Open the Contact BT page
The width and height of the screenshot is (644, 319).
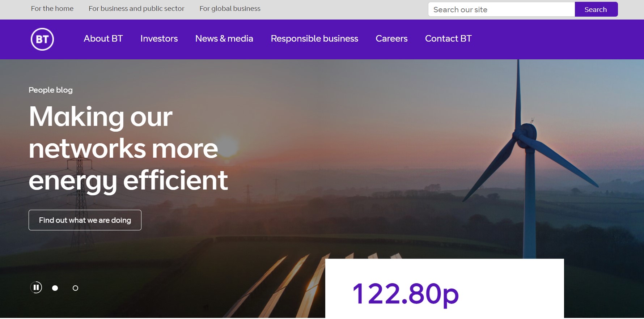tap(448, 39)
